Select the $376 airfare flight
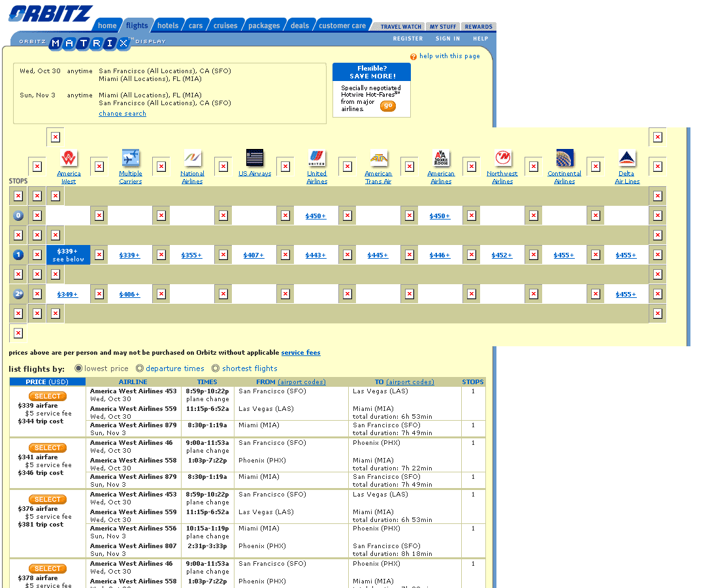This screenshot has height=588, width=712. [x=48, y=499]
